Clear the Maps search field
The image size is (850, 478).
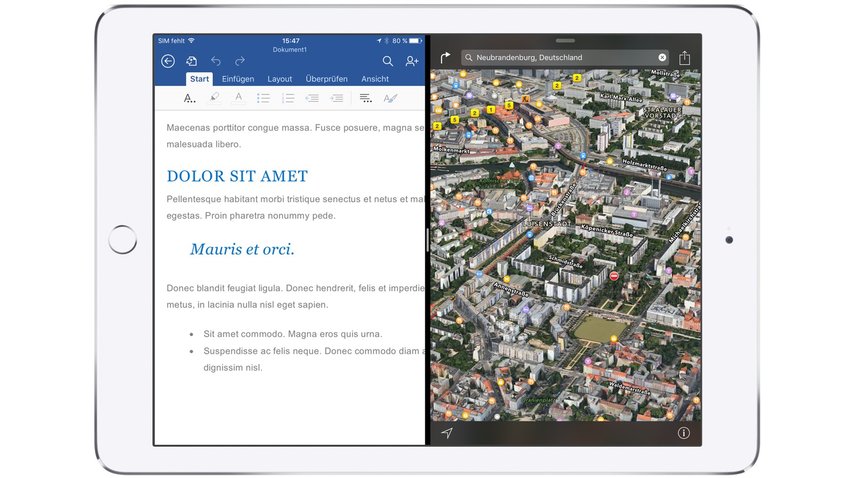coord(662,57)
